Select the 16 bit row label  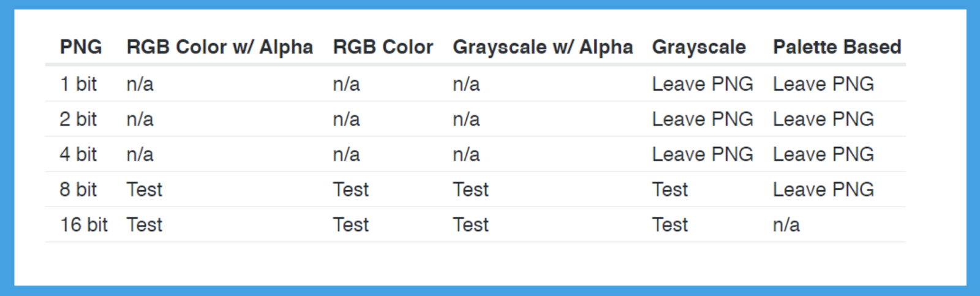pos(84,225)
